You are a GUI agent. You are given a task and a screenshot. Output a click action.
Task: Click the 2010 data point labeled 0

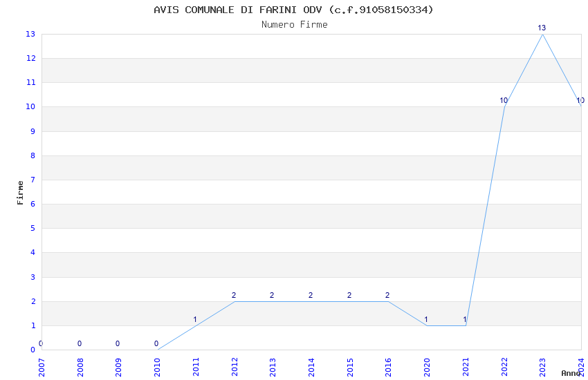click(157, 350)
